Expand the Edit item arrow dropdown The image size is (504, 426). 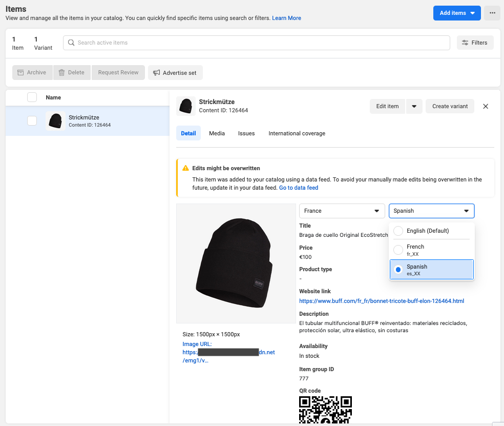[x=414, y=106]
